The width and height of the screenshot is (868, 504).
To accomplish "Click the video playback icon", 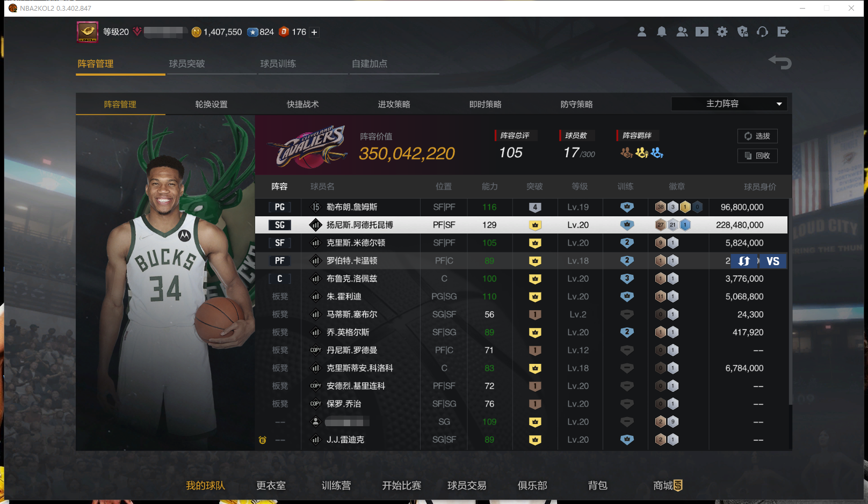I will (x=702, y=32).
